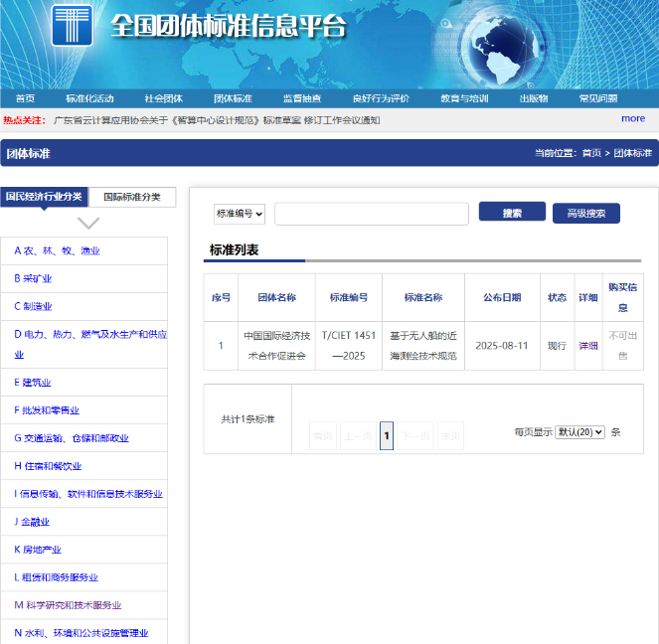Select 国民经济行业分类 tab

tap(44, 197)
